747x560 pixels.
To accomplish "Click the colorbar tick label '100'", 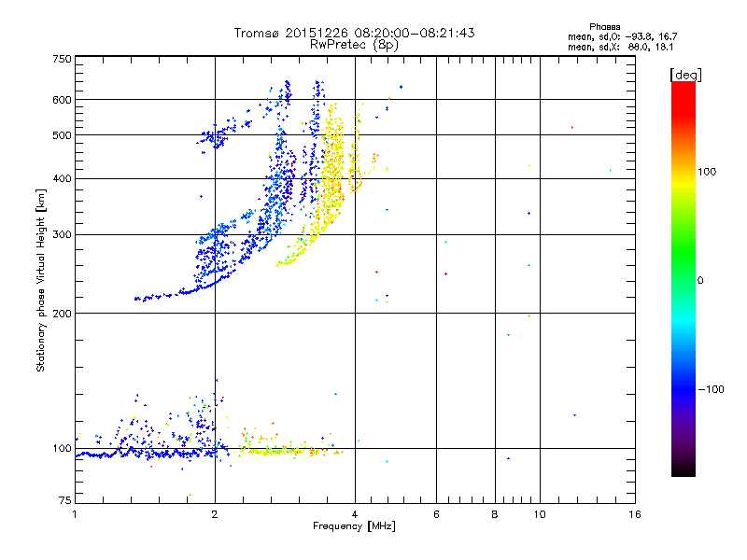I will tap(707, 172).
